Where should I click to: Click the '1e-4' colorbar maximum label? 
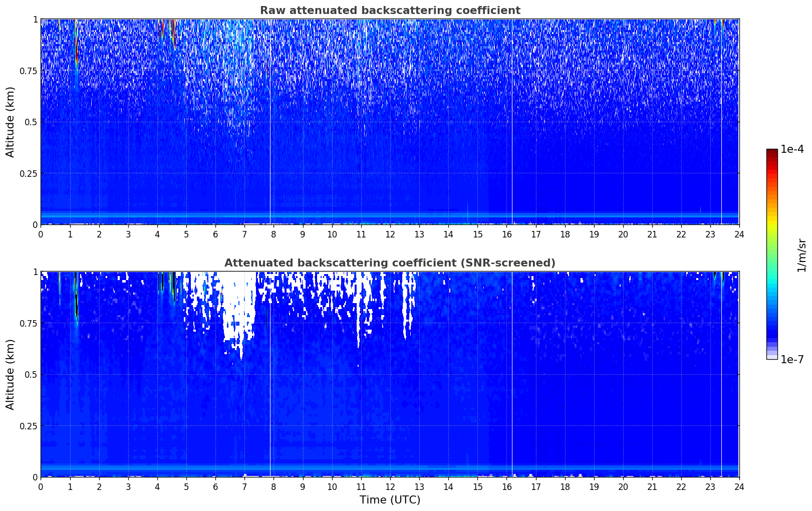pyautogui.click(x=792, y=149)
